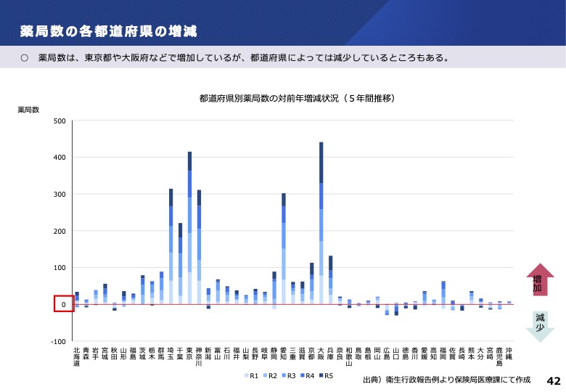Click the x-axis label 三重
Viewport: 566px width, 392px height.
[x=292, y=354]
